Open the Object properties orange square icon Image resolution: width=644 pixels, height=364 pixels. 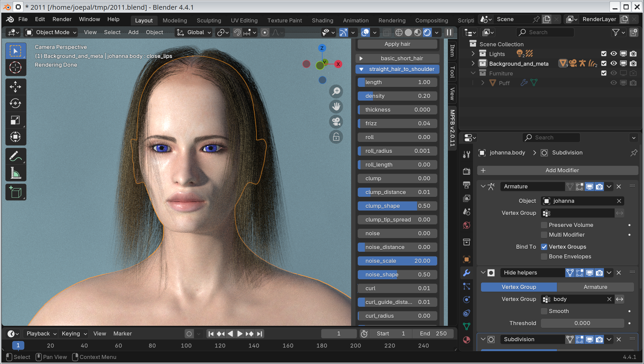tap(467, 259)
